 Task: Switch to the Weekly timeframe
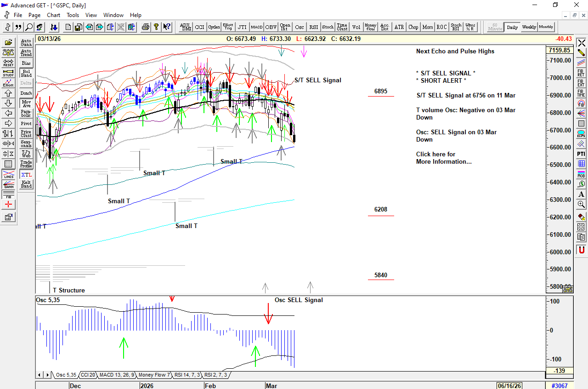click(529, 27)
